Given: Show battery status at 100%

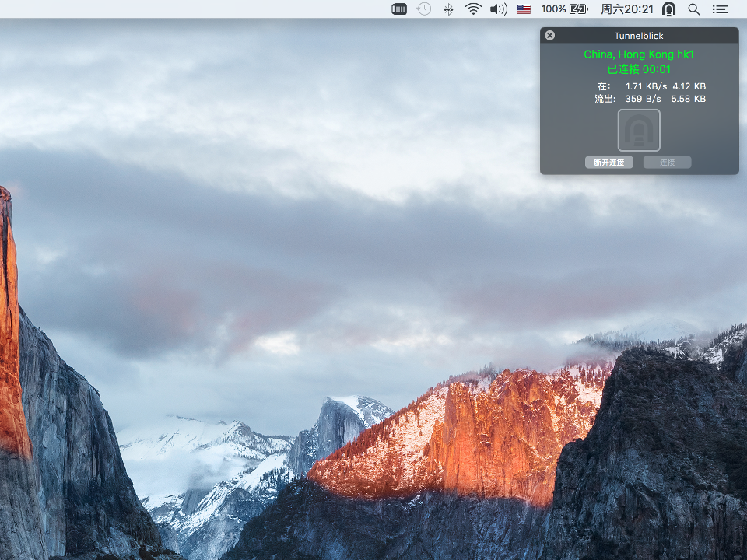Looking at the screenshot, I should tap(565, 9).
